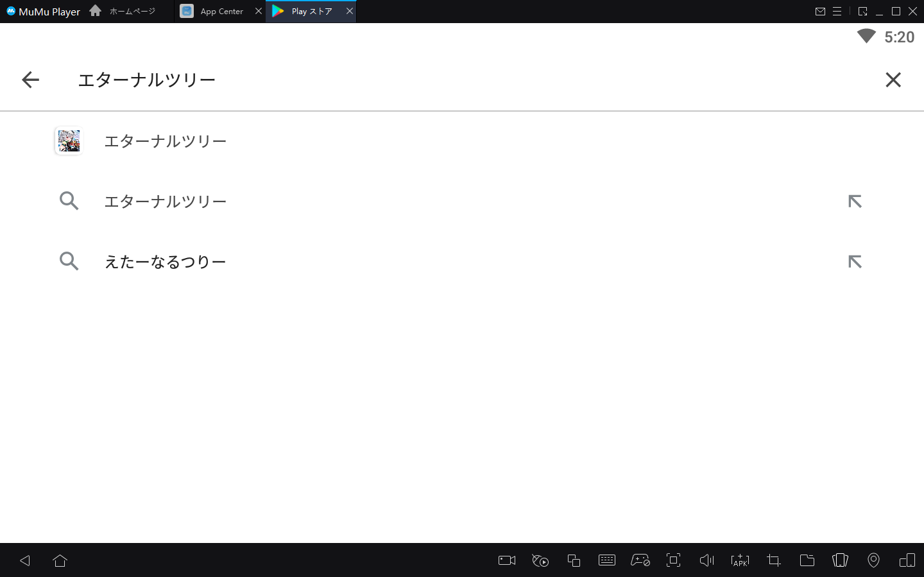Viewport: 924px width, 577px height.
Task: Open the gamepad settings icon
Action: coord(640,560)
